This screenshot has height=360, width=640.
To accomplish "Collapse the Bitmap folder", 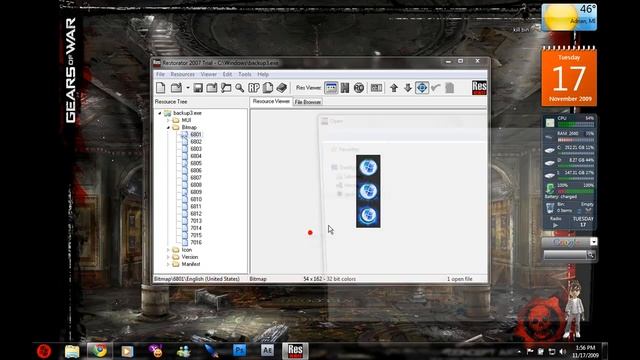I will [x=168, y=127].
